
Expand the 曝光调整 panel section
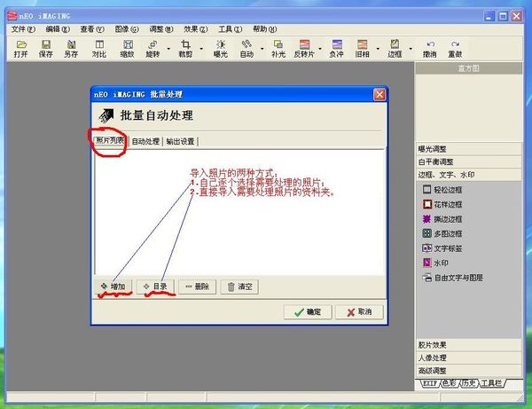click(x=434, y=149)
